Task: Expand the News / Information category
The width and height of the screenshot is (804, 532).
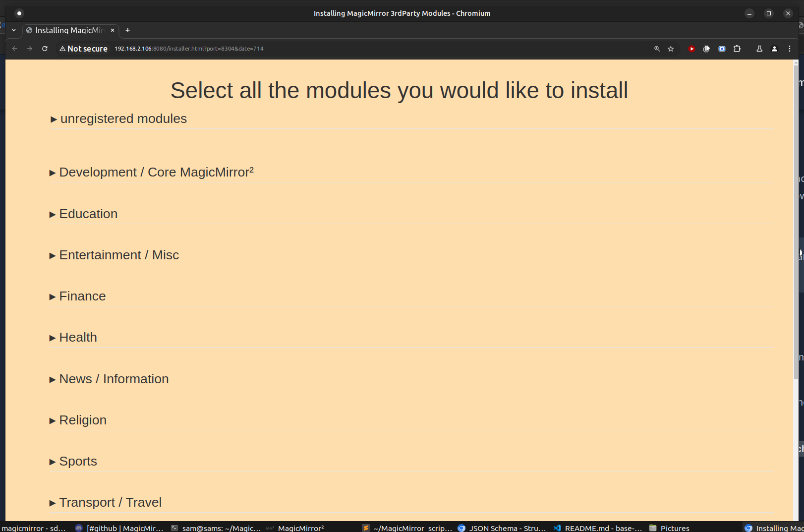Action: pyautogui.click(x=109, y=379)
